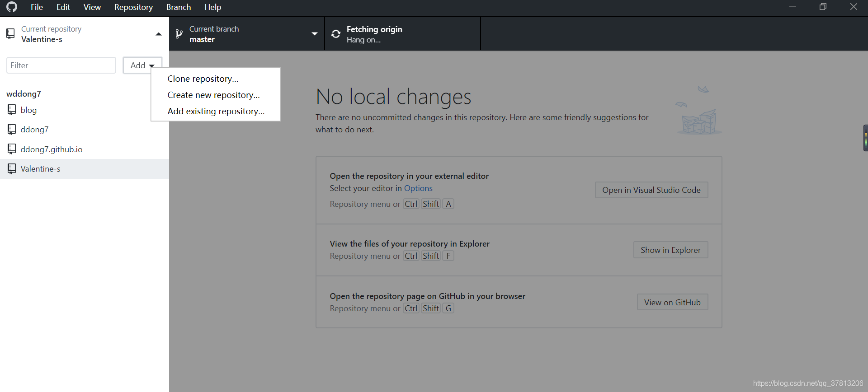Click the branch icon beside master
The height and width of the screenshot is (392, 868).
(x=179, y=34)
